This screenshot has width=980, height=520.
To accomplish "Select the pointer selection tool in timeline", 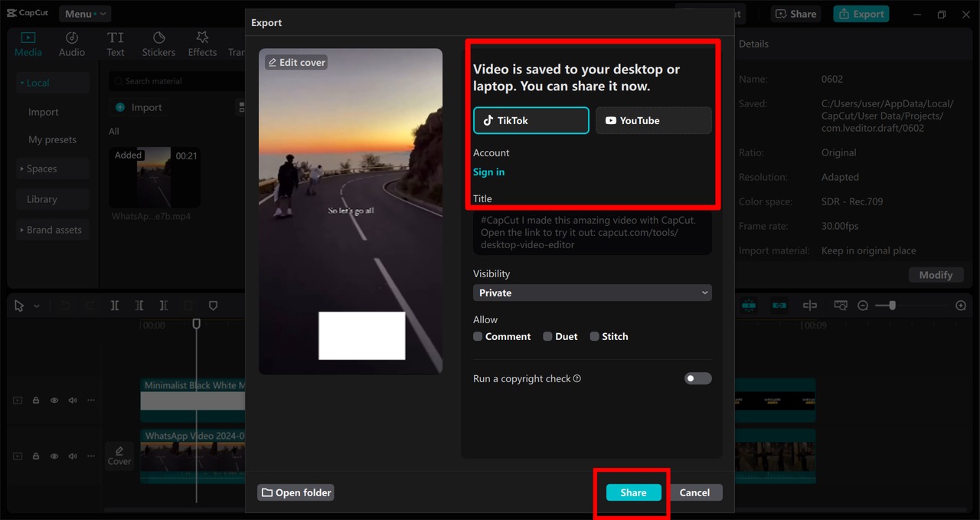I will click(x=20, y=306).
